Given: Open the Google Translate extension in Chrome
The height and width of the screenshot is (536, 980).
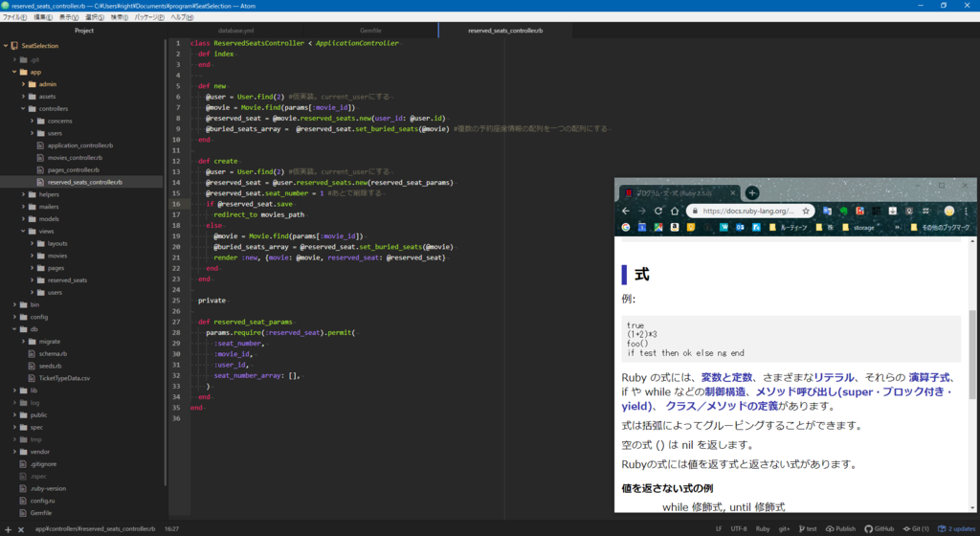Looking at the screenshot, I should point(828,212).
